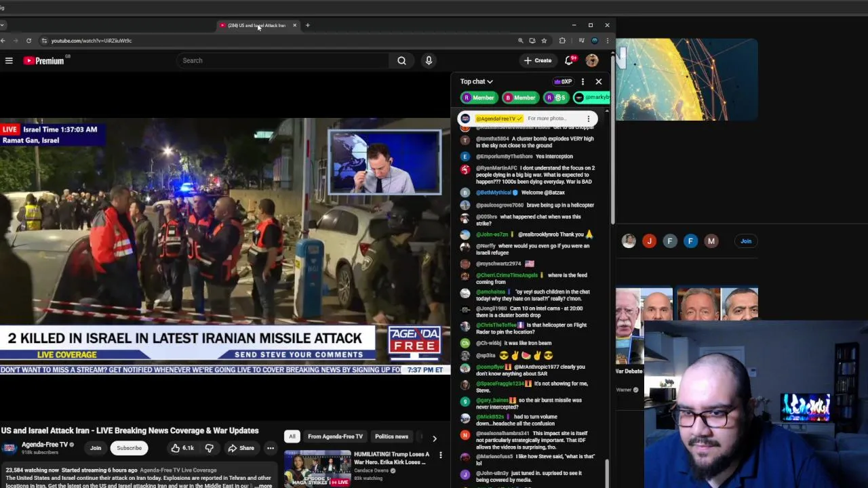Start voice search with microphone icon
The height and width of the screenshot is (488, 868).
(429, 60)
